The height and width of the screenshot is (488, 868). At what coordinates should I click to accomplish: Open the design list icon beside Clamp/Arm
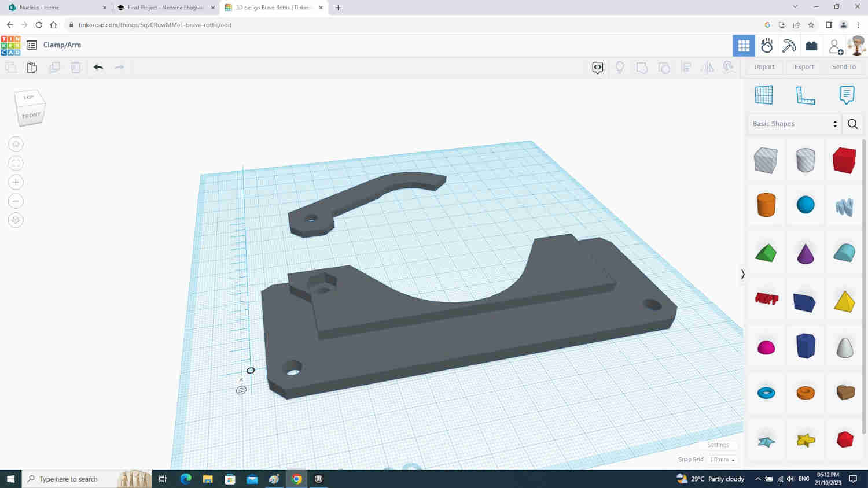pos(32,45)
